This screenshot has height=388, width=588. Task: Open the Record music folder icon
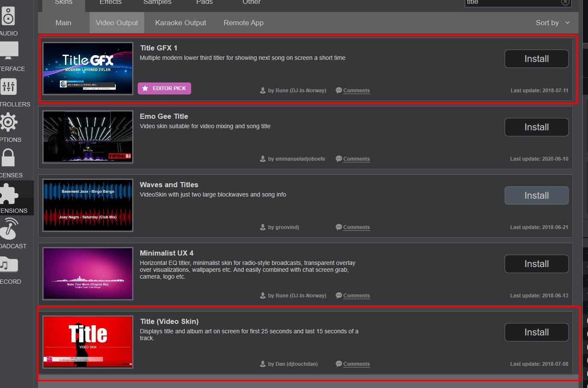tap(9, 265)
